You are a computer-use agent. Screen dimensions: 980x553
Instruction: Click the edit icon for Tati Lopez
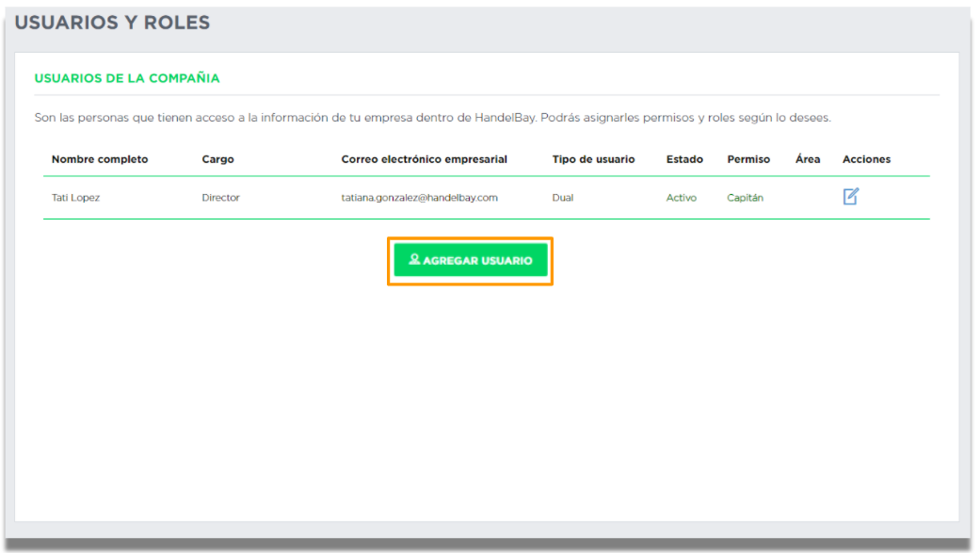[851, 197]
